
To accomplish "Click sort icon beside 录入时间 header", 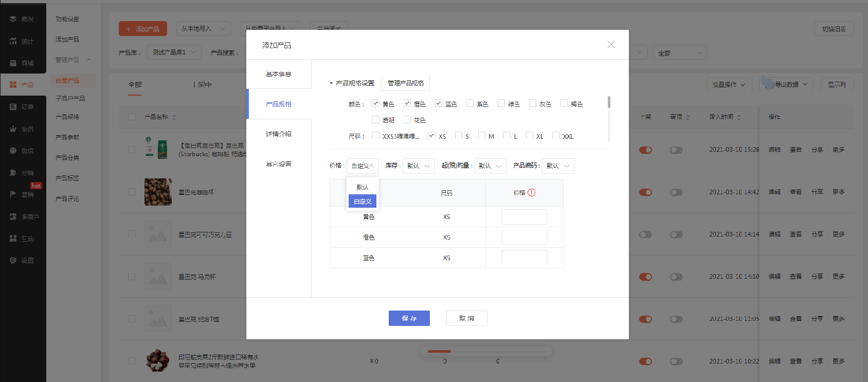I will coord(739,117).
